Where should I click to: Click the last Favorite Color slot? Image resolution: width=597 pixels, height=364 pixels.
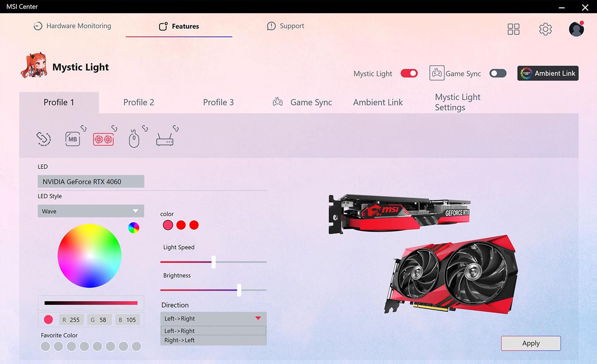(136, 346)
